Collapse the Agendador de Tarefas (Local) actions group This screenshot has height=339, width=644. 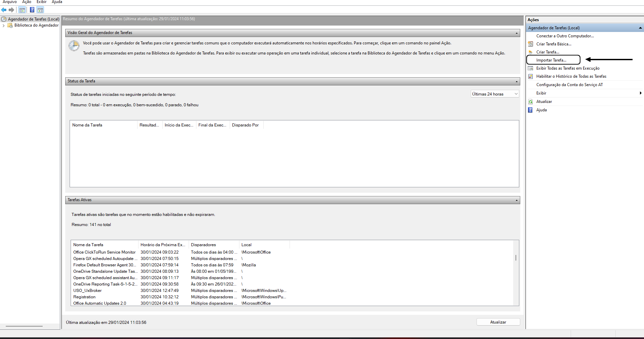(640, 28)
